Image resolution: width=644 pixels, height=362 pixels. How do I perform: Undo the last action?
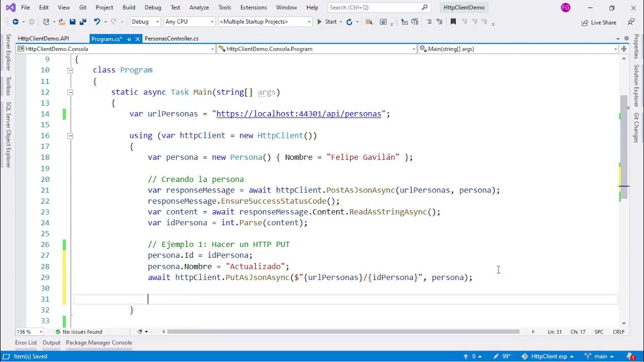(x=97, y=22)
